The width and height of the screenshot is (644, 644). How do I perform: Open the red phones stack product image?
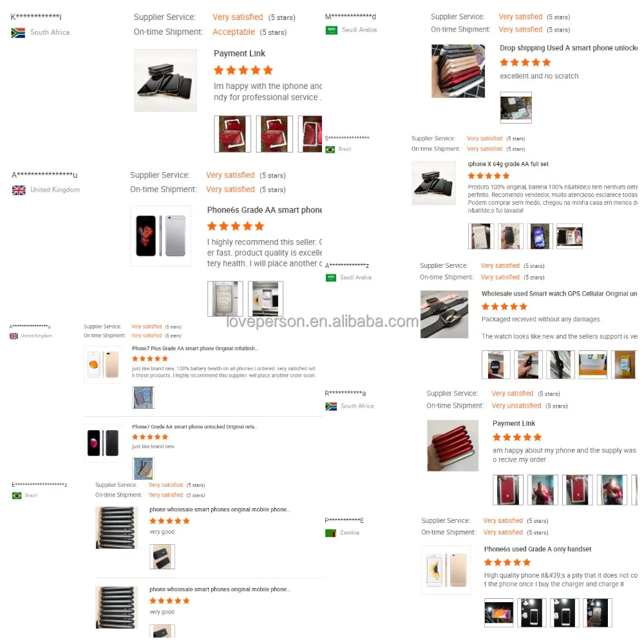pyautogui.click(x=453, y=446)
